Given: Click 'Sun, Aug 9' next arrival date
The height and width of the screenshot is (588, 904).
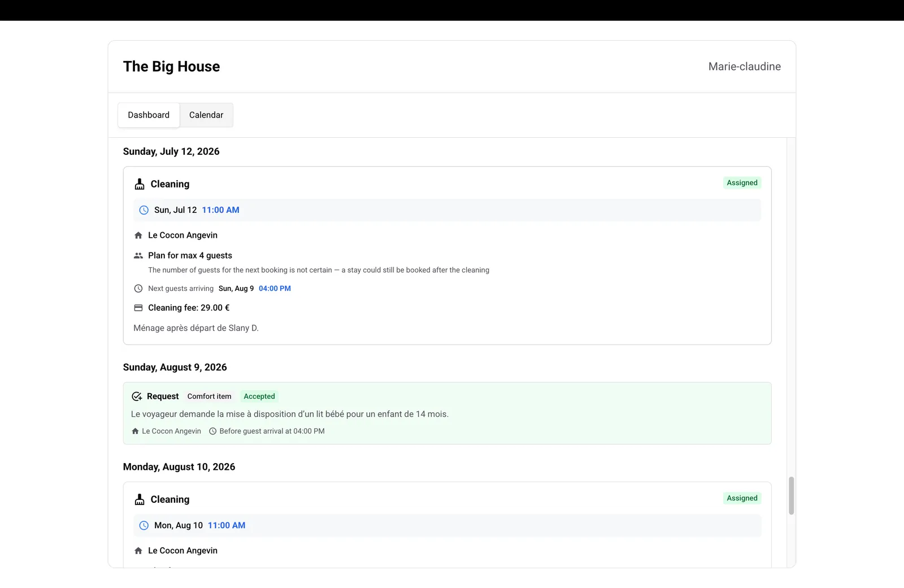Looking at the screenshot, I should pos(236,289).
